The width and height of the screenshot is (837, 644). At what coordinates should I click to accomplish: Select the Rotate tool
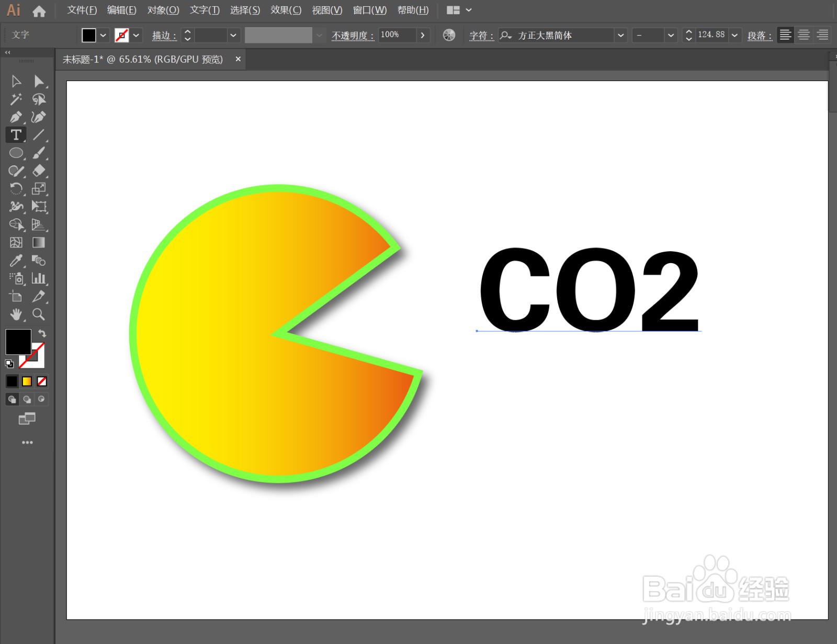click(x=16, y=188)
